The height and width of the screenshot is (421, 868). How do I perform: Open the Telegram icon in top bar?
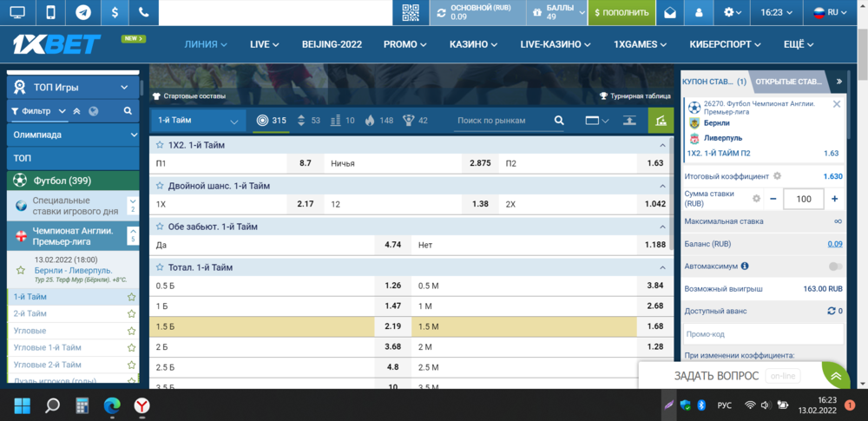[83, 12]
